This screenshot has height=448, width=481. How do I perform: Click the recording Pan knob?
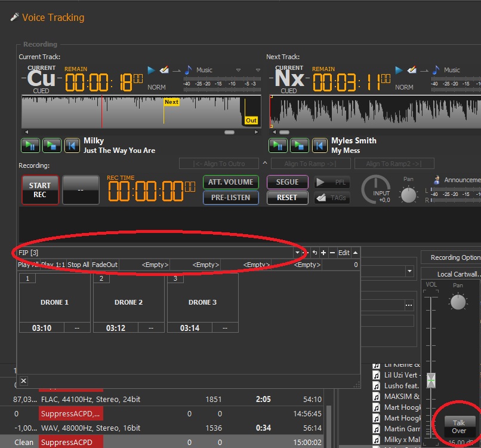pyautogui.click(x=408, y=195)
